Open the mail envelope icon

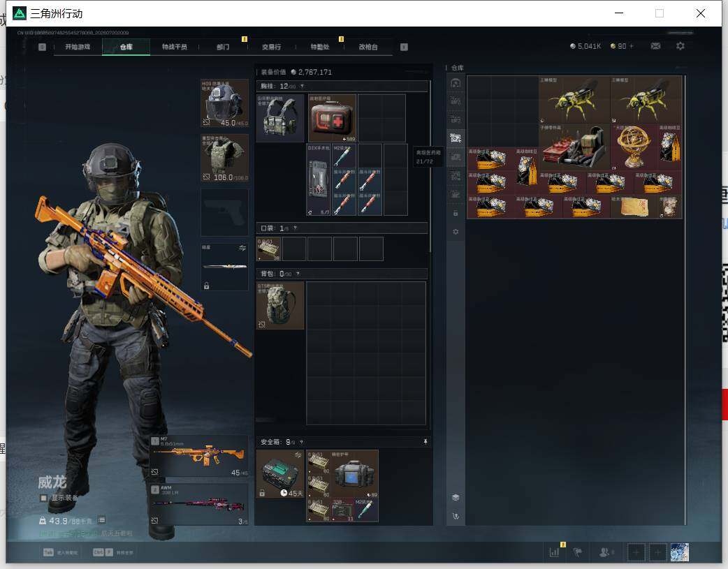(655, 46)
